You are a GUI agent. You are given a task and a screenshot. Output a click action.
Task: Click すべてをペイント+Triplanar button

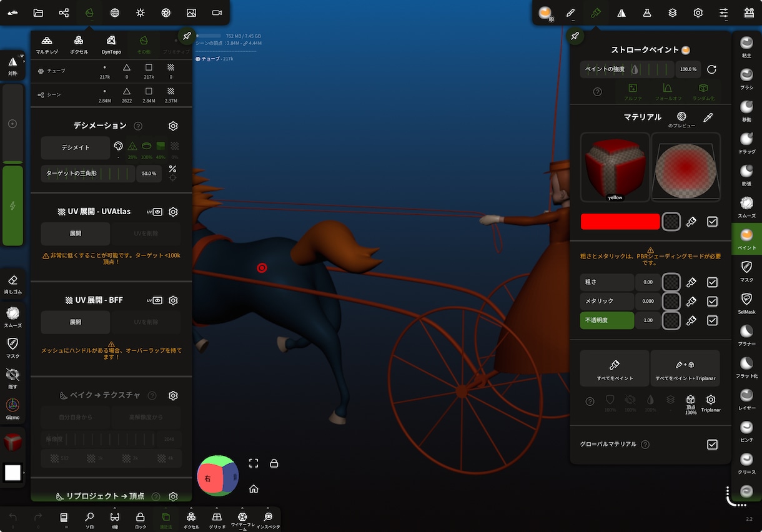tap(685, 369)
